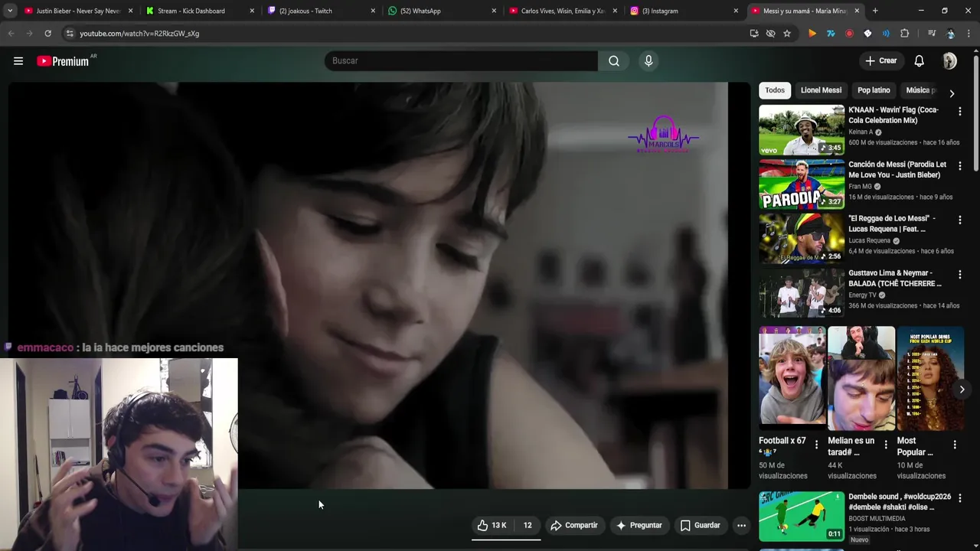
Task: Go back in browser history
Action: tap(11, 34)
